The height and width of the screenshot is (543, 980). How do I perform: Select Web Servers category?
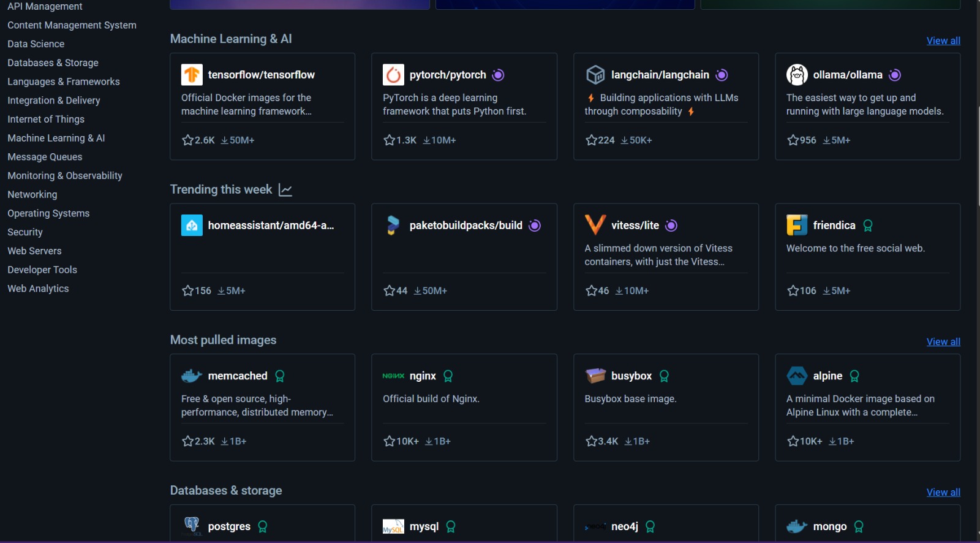[34, 251]
